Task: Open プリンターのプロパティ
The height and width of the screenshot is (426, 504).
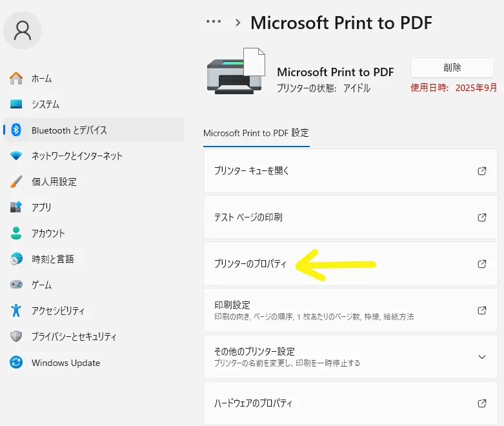Action: (250, 264)
